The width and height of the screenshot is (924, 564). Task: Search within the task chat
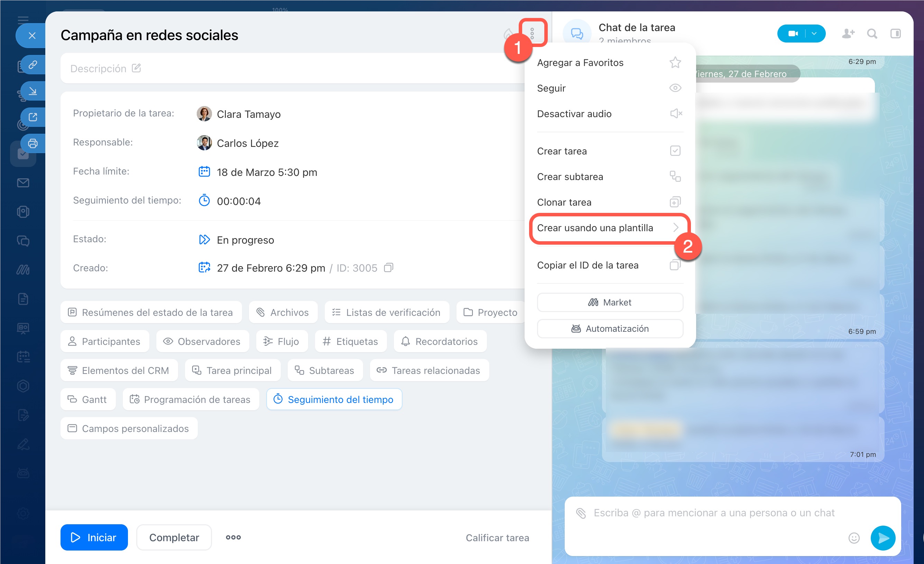872,34
